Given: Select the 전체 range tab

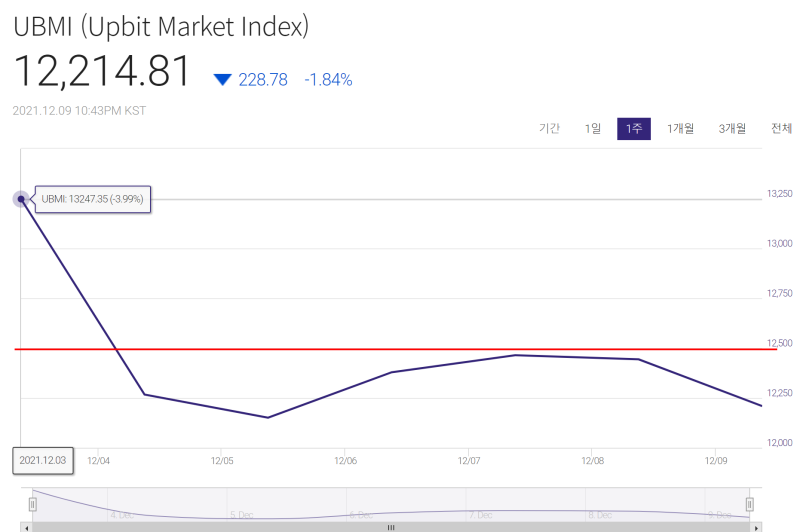Looking at the screenshot, I should pos(781,129).
